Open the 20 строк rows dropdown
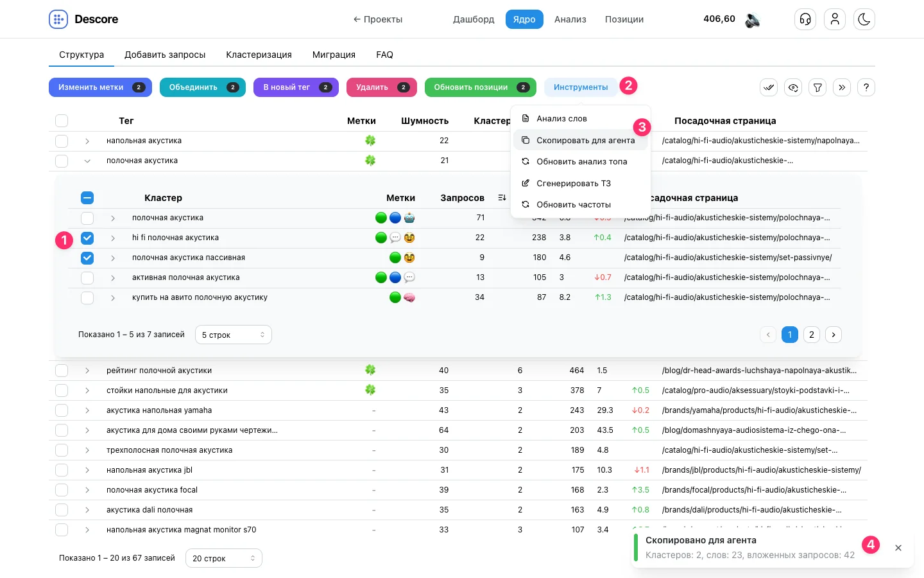This screenshot has width=924, height=578. (223, 558)
